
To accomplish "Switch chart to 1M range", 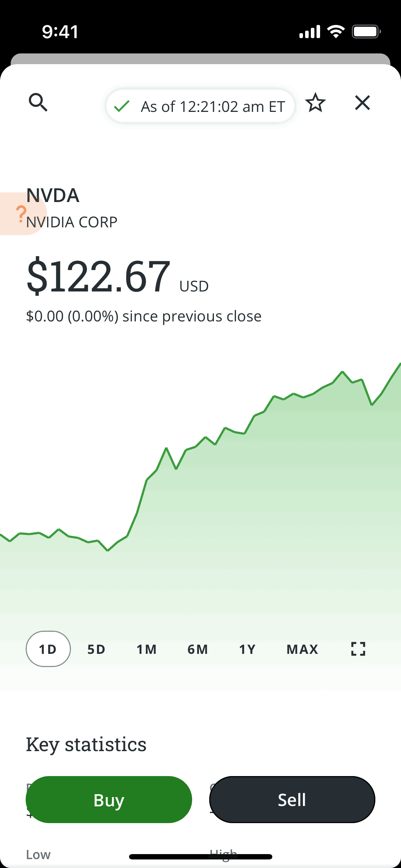I will coord(146,649).
